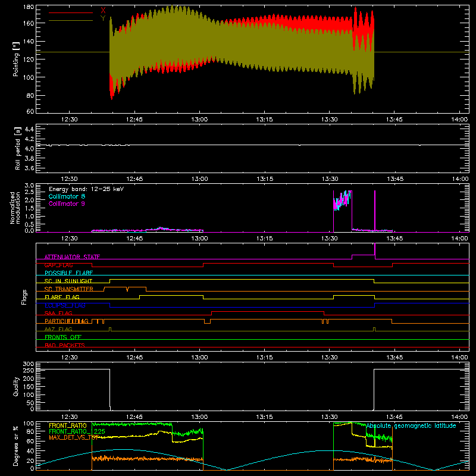Image resolution: width=476 pixels, height=476 pixels.
Task: Click 'Absolute geomagnetic latitude' cyan label
Action: pyautogui.click(x=411, y=425)
